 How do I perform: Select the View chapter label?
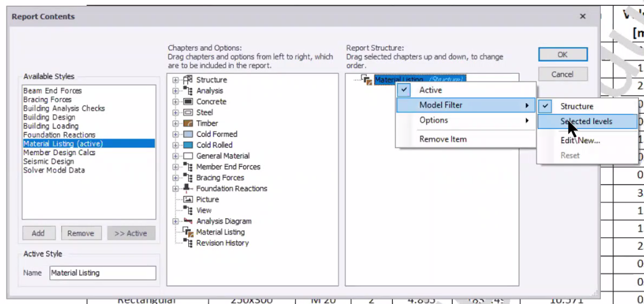tap(203, 211)
